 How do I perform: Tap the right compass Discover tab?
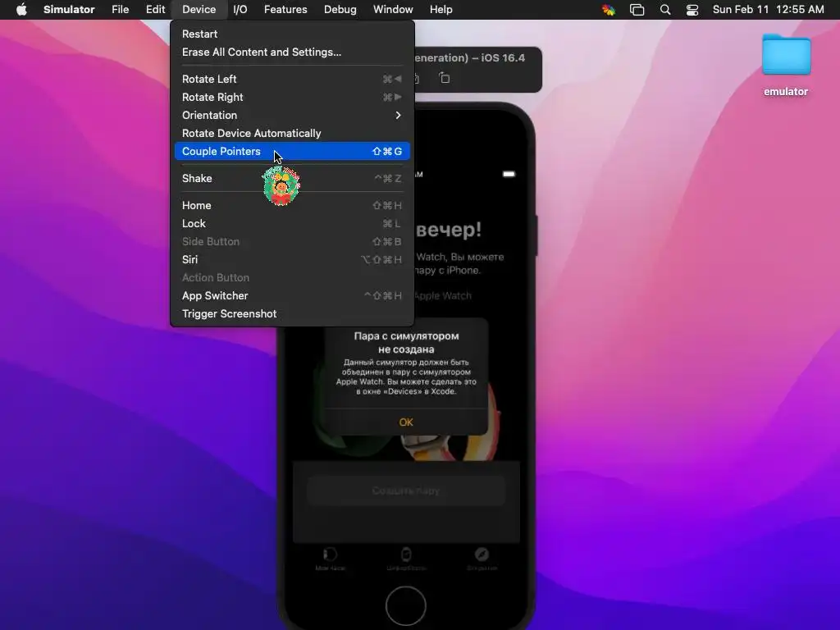click(x=482, y=558)
